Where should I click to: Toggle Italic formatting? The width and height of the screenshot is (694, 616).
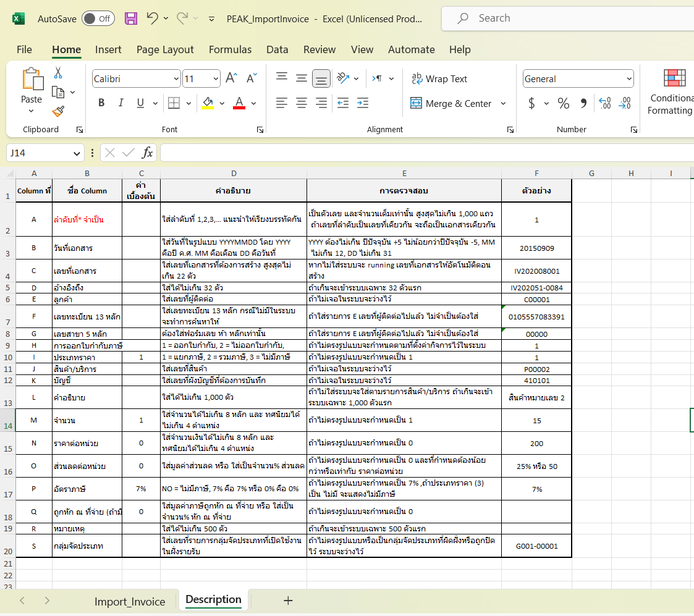pos(121,103)
